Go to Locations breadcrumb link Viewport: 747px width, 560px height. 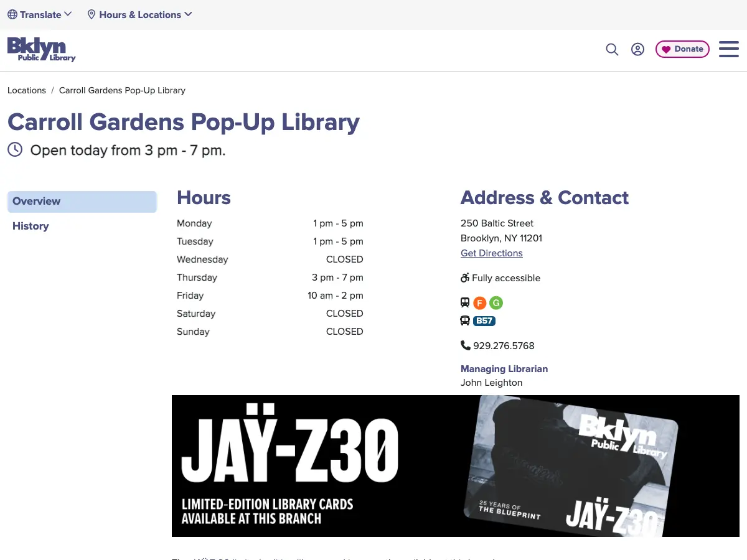pyautogui.click(x=27, y=90)
